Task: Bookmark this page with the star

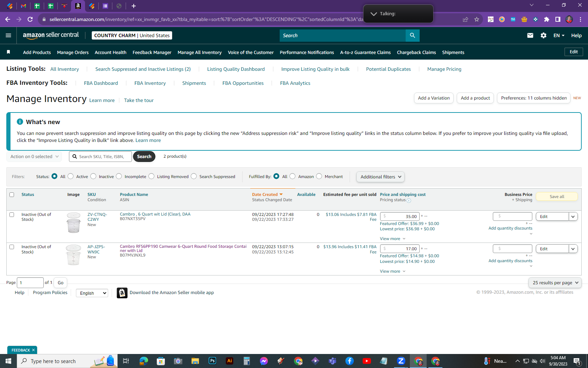Action: [x=477, y=19]
